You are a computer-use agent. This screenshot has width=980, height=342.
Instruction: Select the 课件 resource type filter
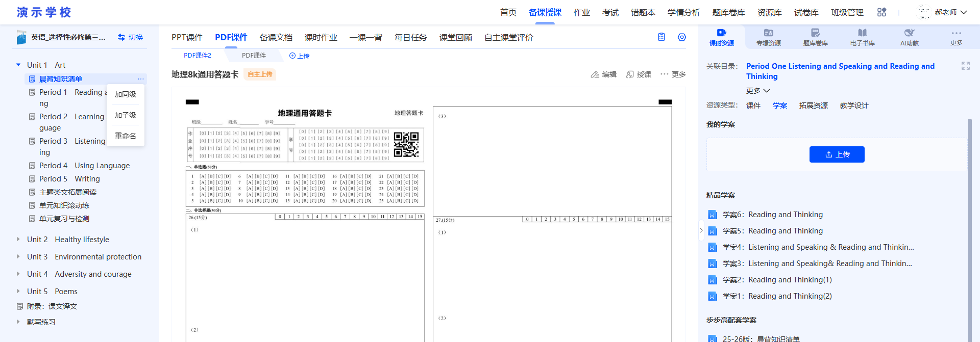[x=753, y=106]
